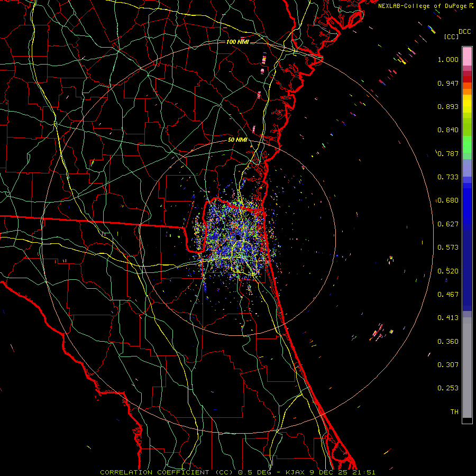476x476 pixels.
Task: Click the 1.000 scale value
Action: [448, 59]
